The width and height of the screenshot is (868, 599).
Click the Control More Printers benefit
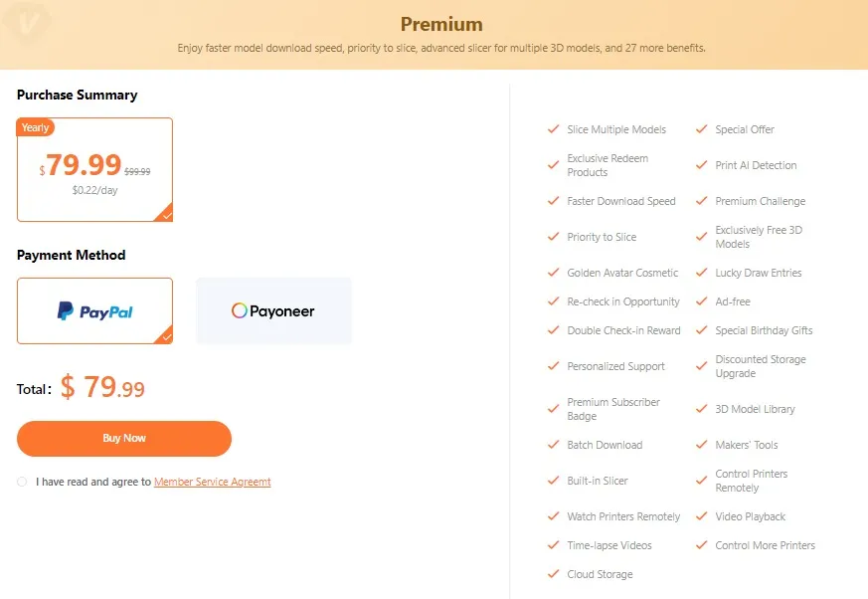coord(765,545)
